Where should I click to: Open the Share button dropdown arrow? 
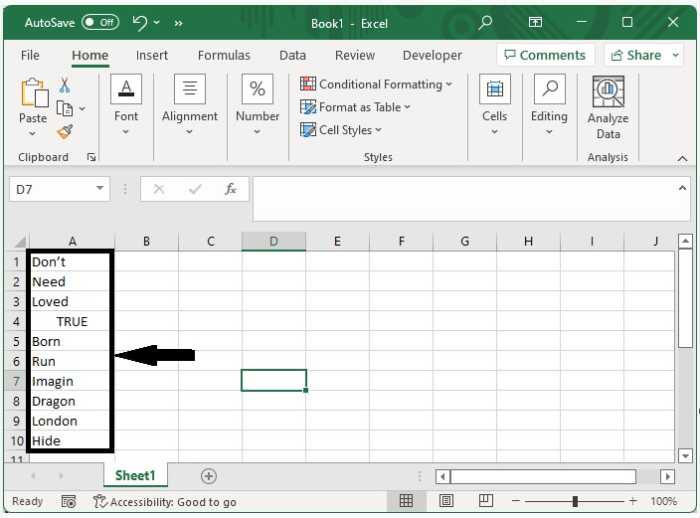tap(676, 55)
